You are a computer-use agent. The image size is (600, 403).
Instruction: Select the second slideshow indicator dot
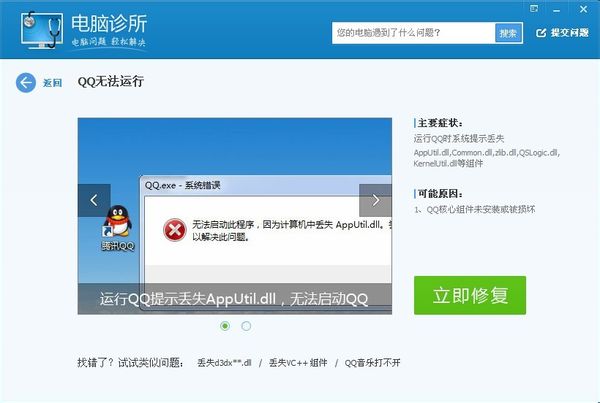click(246, 326)
